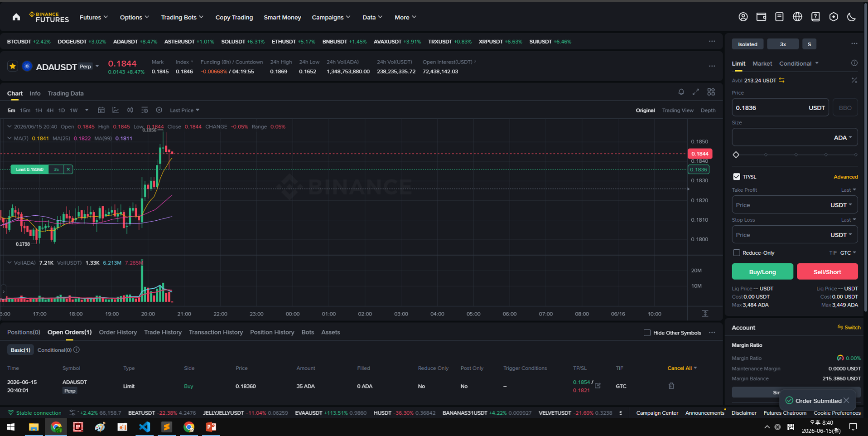This screenshot has width=868, height=436.
Task: Open the Advanced TP/SL link
Action: click(845, 177)
